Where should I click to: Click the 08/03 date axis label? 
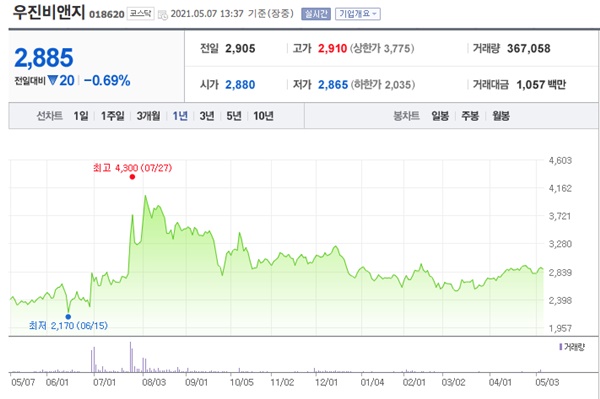[154, 382]
